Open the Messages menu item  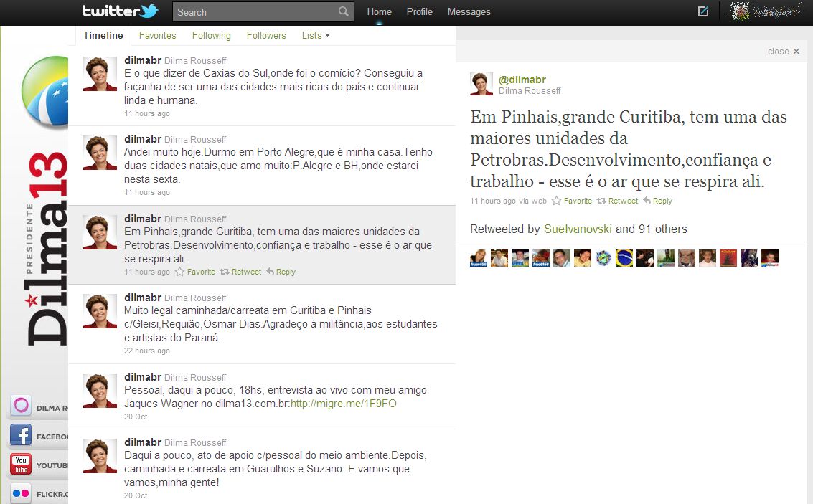pos(469,11)
